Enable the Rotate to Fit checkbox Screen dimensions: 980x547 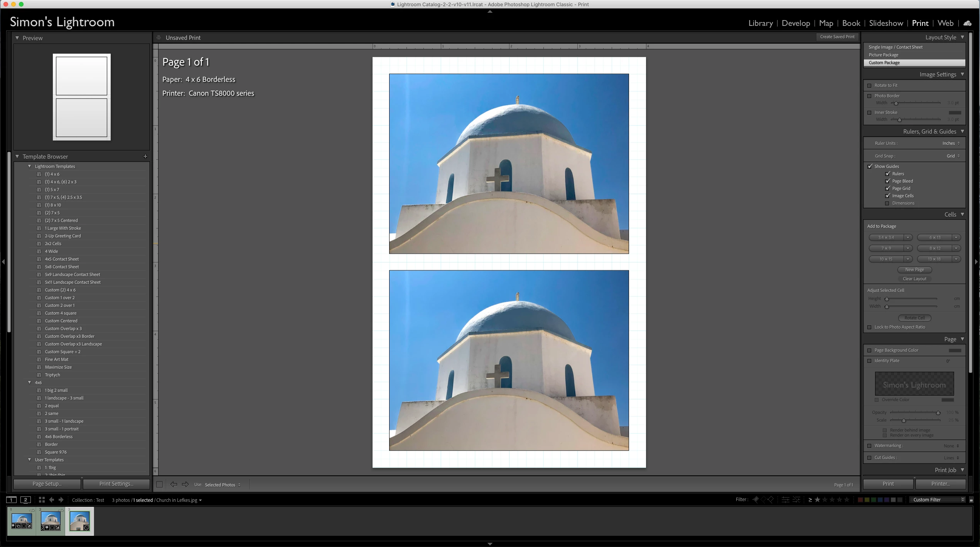tap(870, 85)
